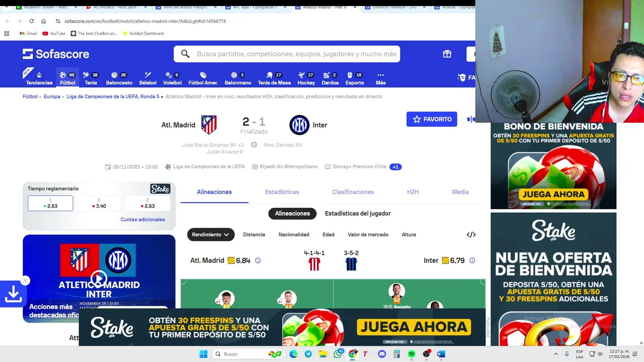Screen dimensions: 644x362
Task: Click the Stake logo in odds box
Action: click(160, 189)
